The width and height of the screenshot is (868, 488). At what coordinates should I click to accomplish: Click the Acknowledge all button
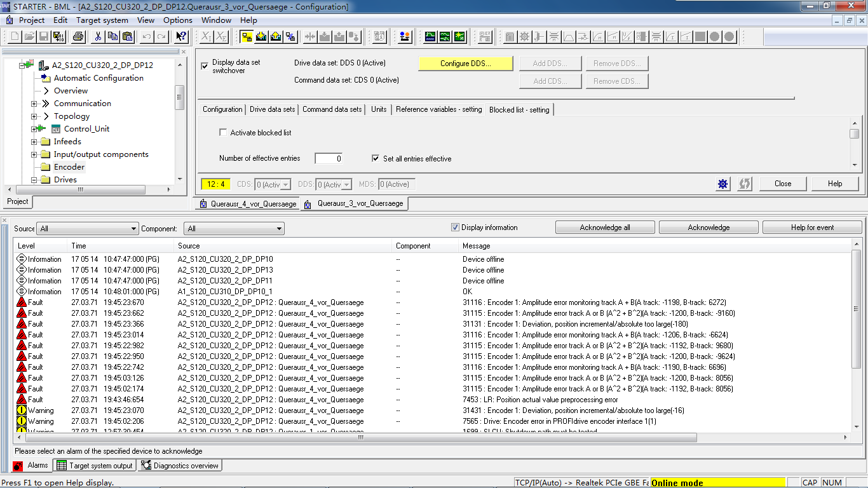[x=605, y=227]
